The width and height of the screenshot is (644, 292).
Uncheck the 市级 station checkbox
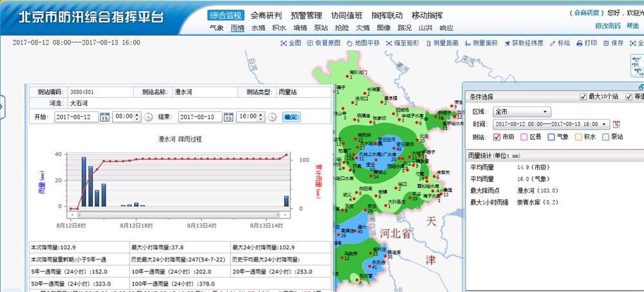(497, 137)
